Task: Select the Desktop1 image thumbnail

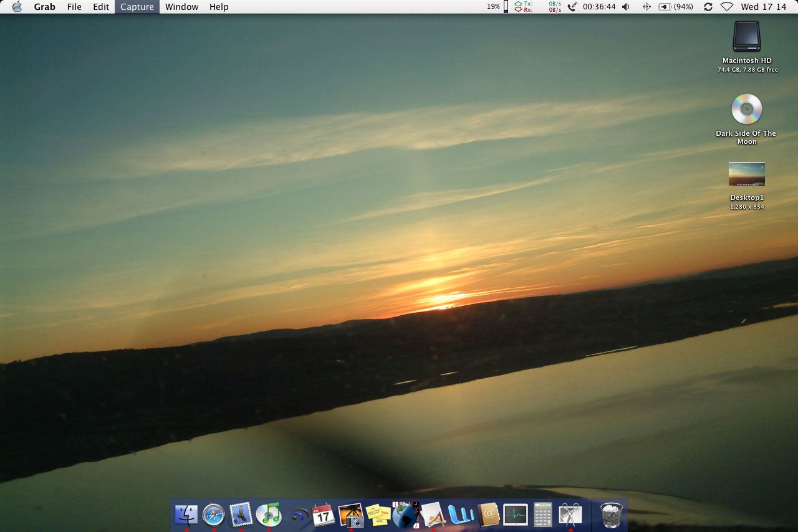Action: point(747,174)
